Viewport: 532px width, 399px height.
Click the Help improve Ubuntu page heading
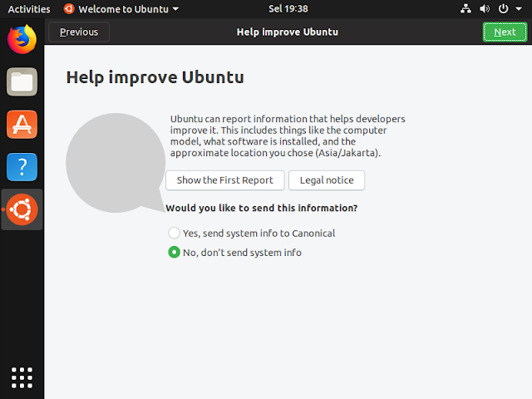155,77
